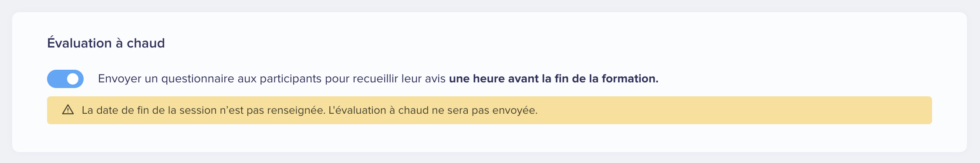Click empty right area of the yellow banner

(x=740, y=110)
